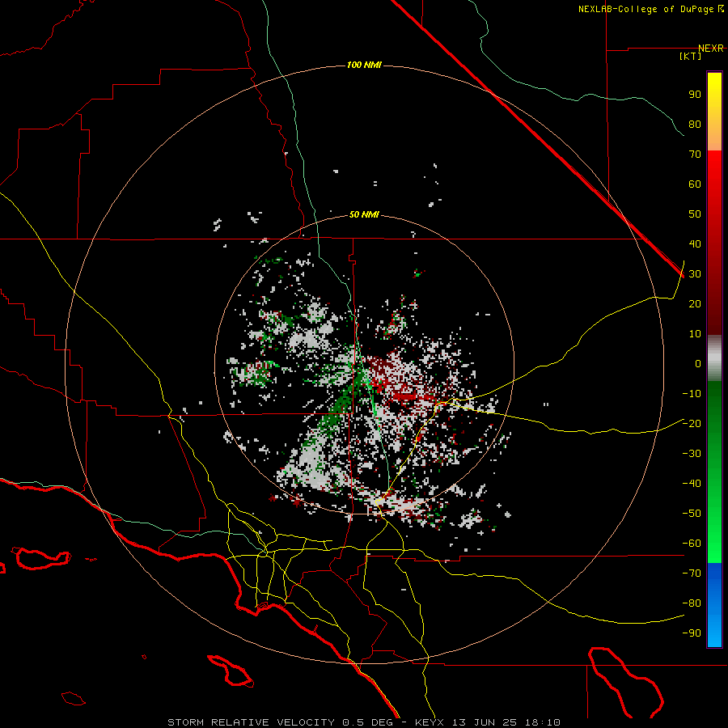This screenshot has width=728, height=728.
Task: Click the NEXR label above the scale
Action: [x=711, y=49]
